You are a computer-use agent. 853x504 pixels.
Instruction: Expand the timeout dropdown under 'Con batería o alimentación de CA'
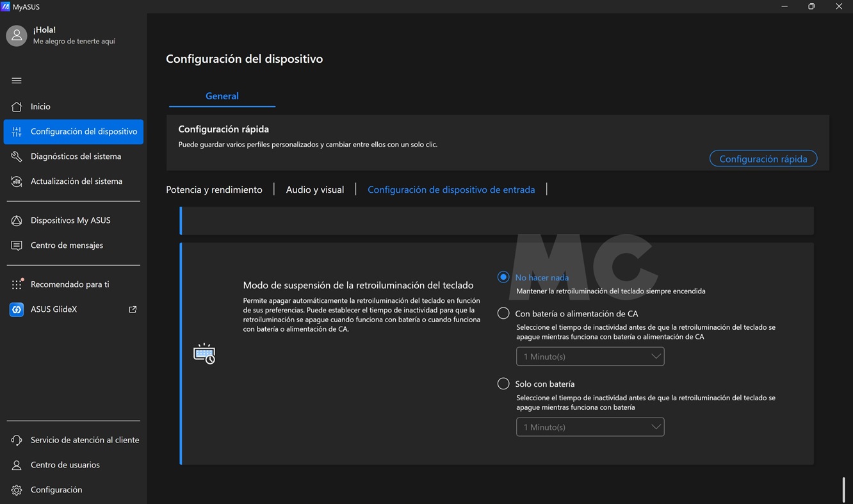(x=590, y=357)
